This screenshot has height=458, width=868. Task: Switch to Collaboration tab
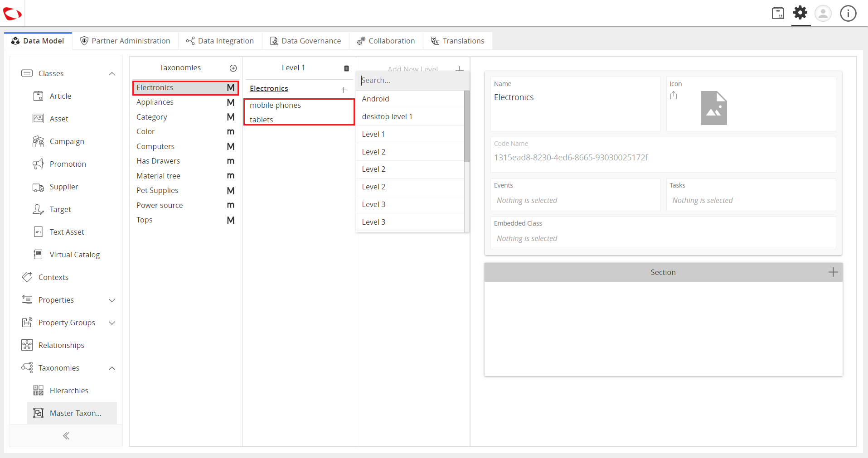pos(386,41)
